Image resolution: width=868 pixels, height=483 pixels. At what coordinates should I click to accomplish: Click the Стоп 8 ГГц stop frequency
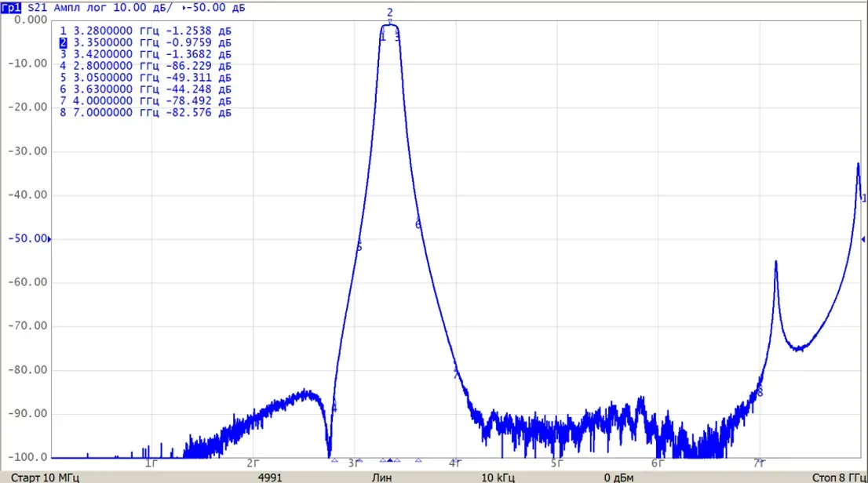click(x=839, y=478)
